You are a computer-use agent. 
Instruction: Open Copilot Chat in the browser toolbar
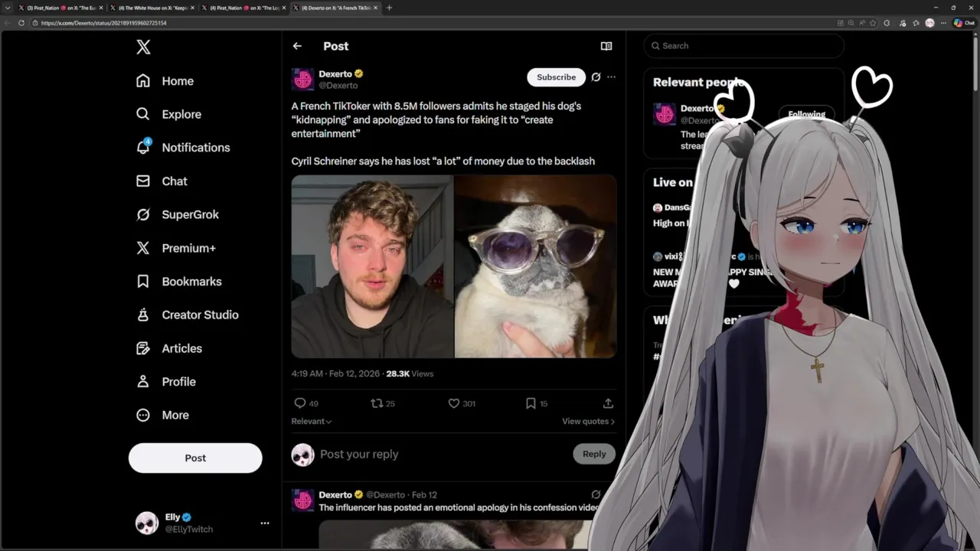(964, 23)
